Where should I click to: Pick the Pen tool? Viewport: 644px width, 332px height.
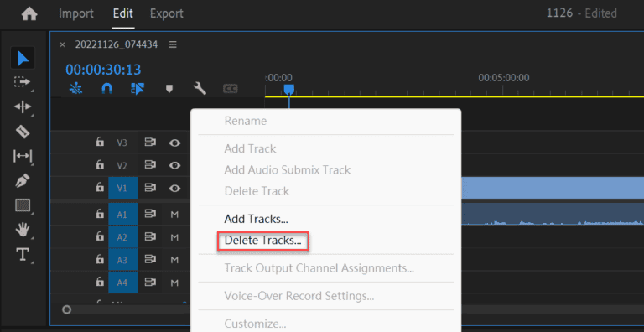point(22,181)
